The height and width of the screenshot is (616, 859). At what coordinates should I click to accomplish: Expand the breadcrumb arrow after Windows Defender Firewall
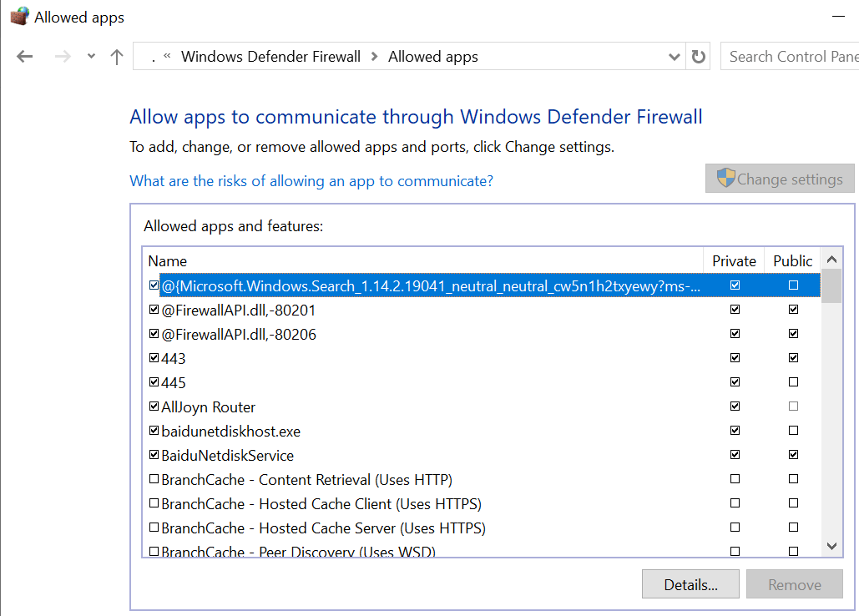[x=374, y=57]
